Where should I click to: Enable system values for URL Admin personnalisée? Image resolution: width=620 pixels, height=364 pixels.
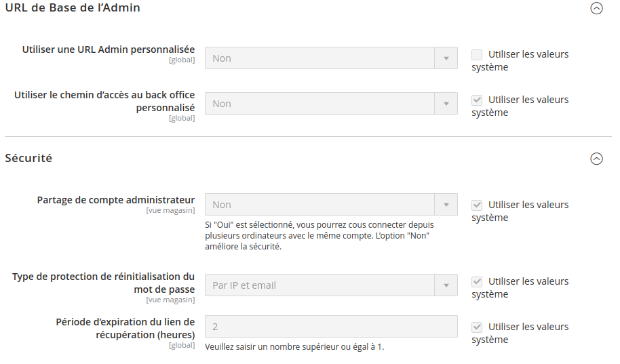(x=477, y=54)
